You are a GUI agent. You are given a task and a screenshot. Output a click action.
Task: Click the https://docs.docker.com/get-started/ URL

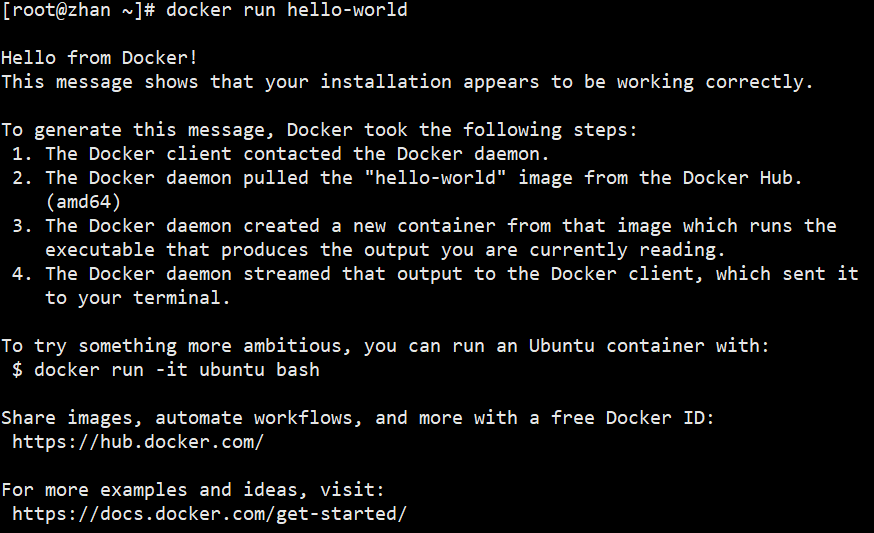209,513
